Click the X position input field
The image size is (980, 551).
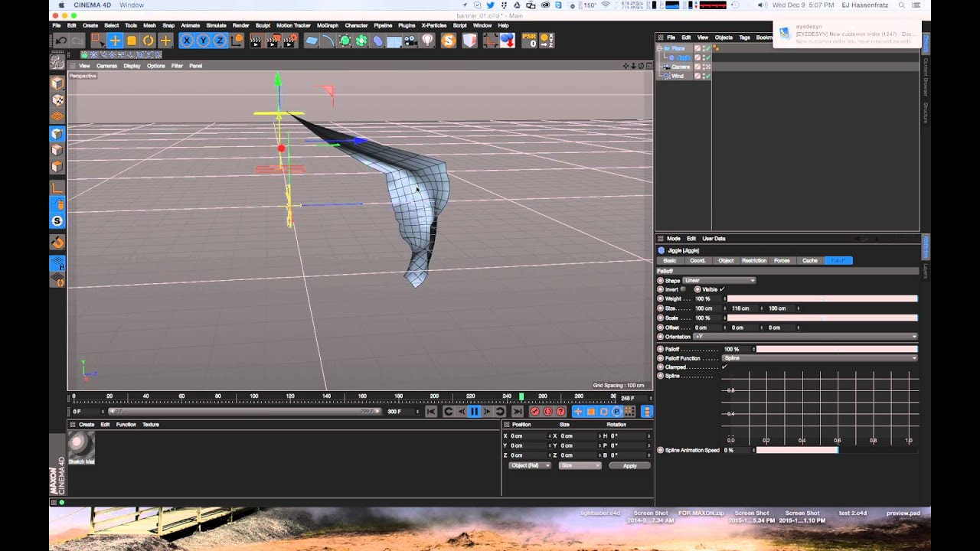pos(530,435)
